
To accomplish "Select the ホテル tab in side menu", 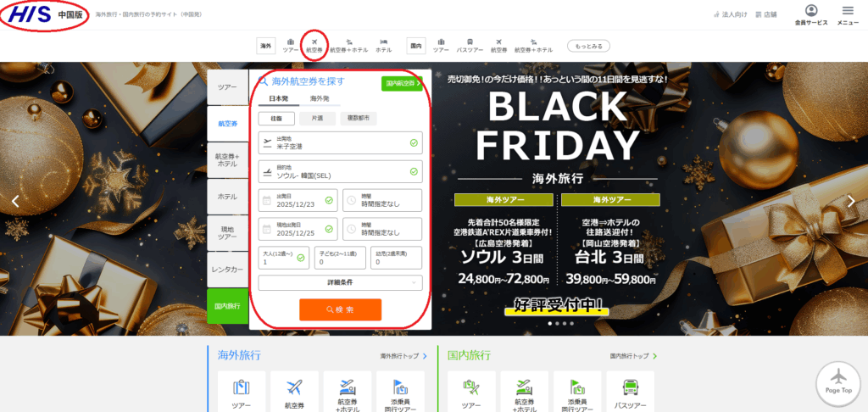I will tap(226, 196).
